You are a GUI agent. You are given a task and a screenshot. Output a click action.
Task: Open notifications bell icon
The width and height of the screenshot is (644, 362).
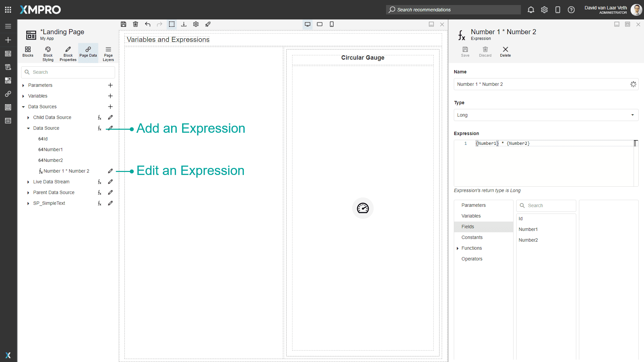click(531, 10)
